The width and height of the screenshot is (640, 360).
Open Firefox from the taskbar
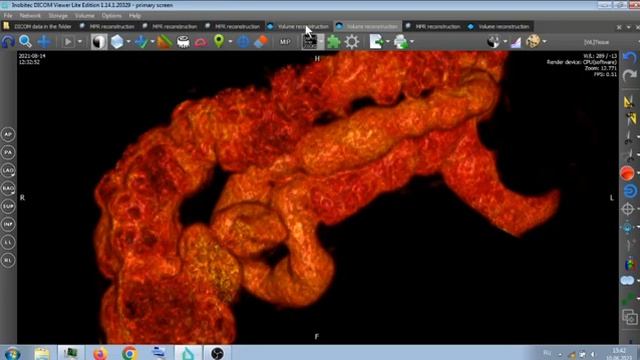(100, 353)
